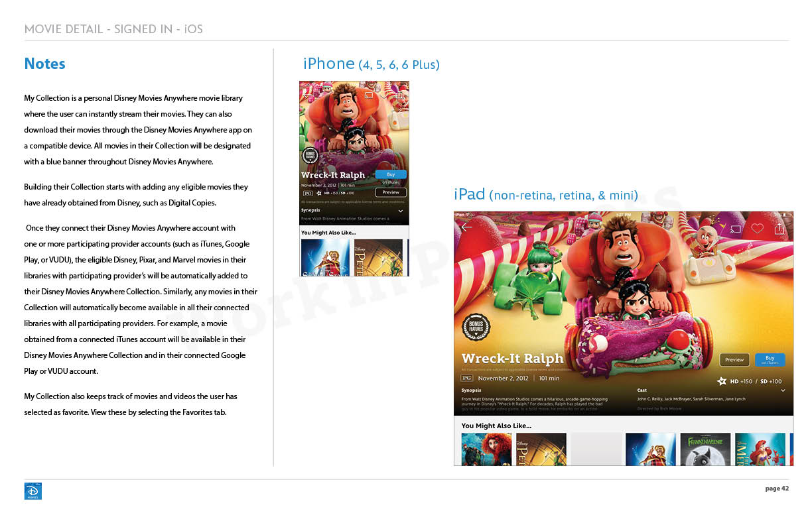Viewport: 812px width, 525px height.
Task: Click the '101 min' runtime on the iPad
Action: 549,379
